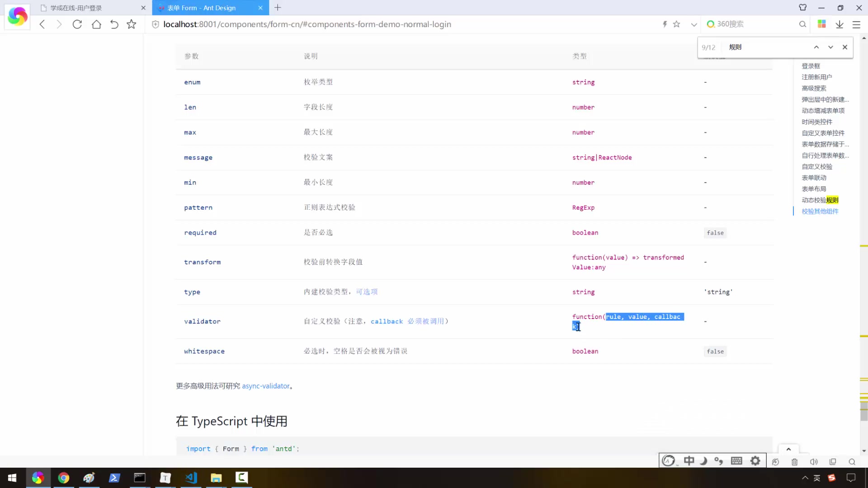Click the site security shield icon

(155, 24)
